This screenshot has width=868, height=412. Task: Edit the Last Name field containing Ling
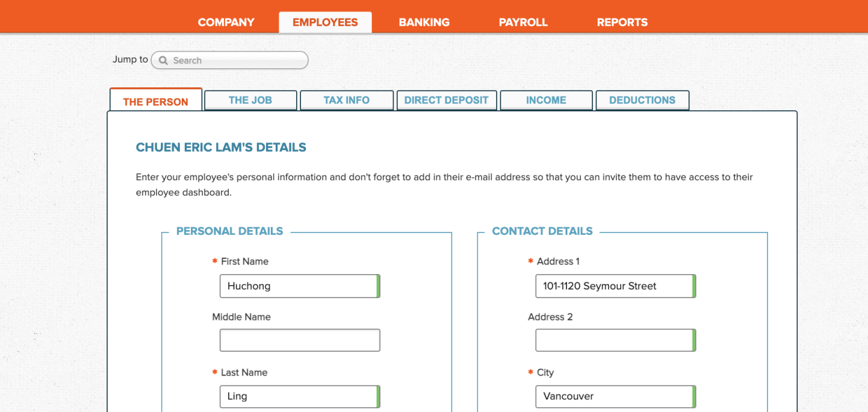299,396
